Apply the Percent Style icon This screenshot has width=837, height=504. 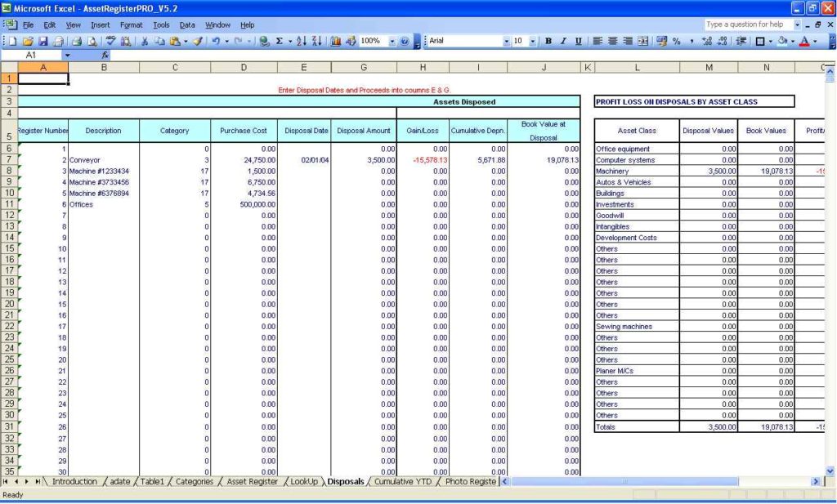[677, 41]
